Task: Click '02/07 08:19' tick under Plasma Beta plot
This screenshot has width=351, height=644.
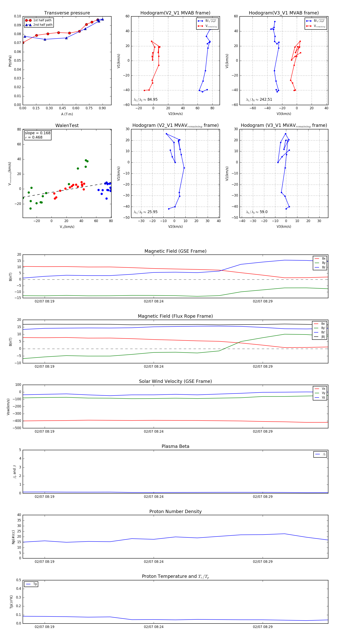Action: [44, 496]
